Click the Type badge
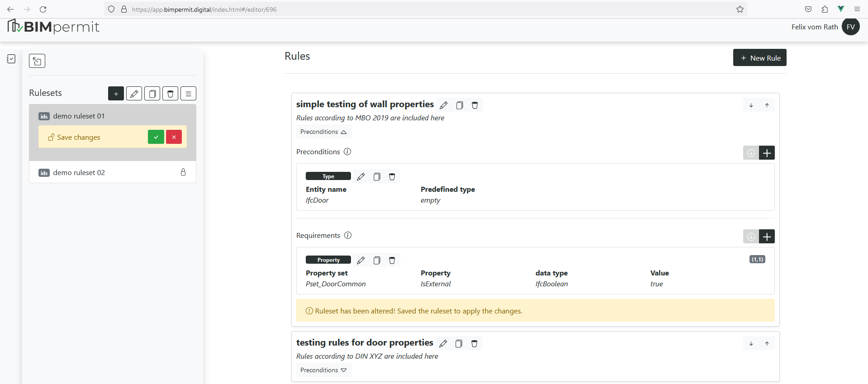 coord(328,176)
